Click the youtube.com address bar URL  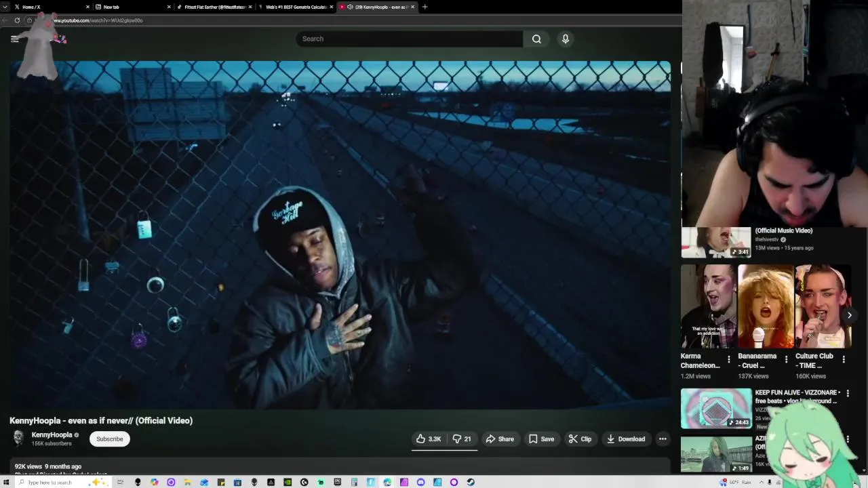[98, 20]
